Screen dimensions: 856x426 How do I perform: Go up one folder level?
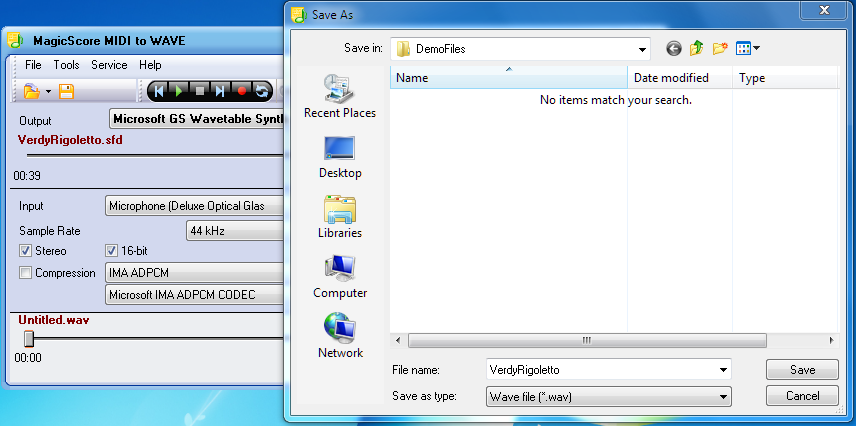tap(697, 49)
